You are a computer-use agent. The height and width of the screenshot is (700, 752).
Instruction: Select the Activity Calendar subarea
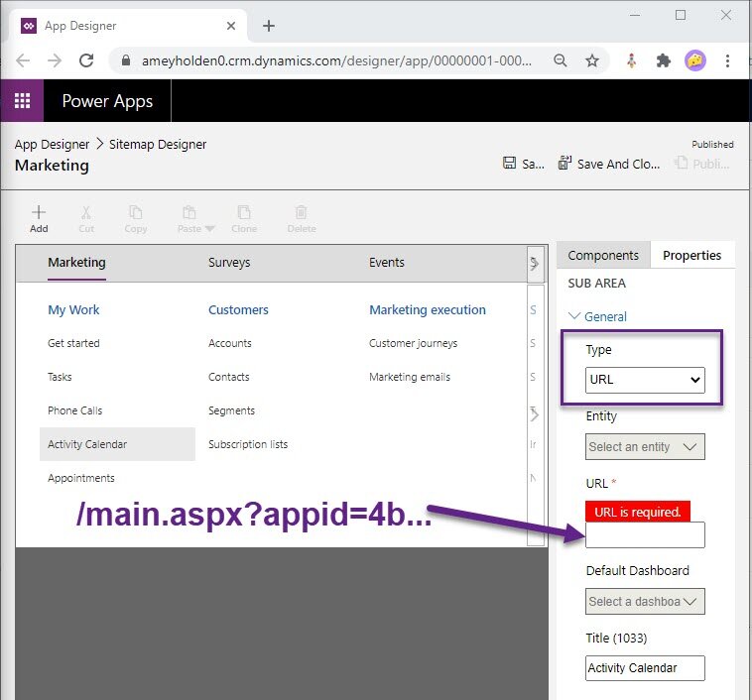coord(117,444)
